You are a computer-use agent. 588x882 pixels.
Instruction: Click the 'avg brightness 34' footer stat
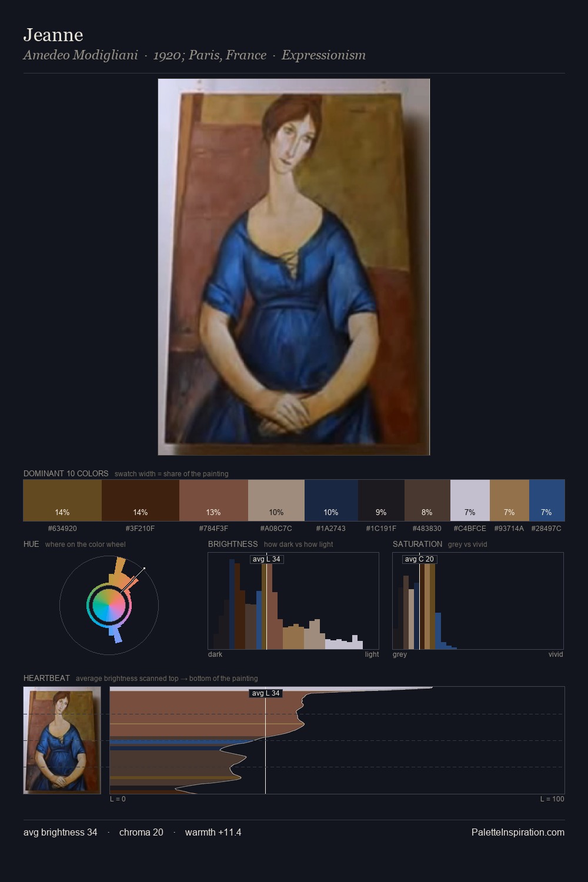coord(61,832)
